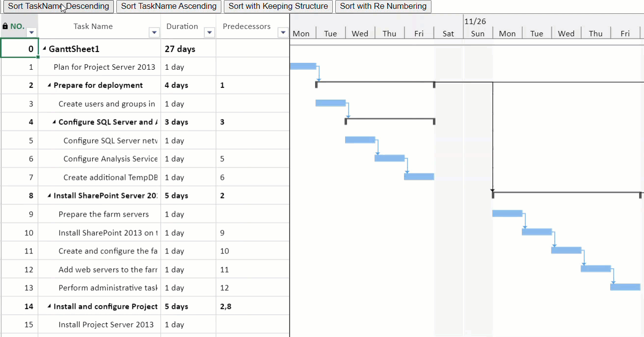The width and height of the screenshot is (644, 337).
Task: Select predecessor cell of Add web servers
Action: pos(253,270)
